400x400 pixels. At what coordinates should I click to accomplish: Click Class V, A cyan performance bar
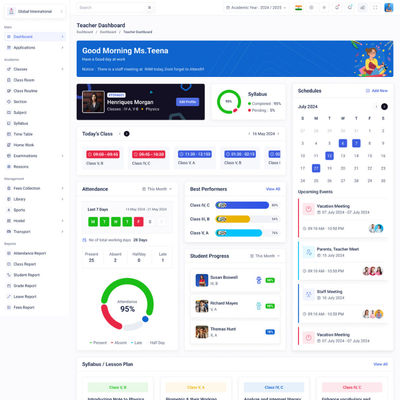point(239,233)
